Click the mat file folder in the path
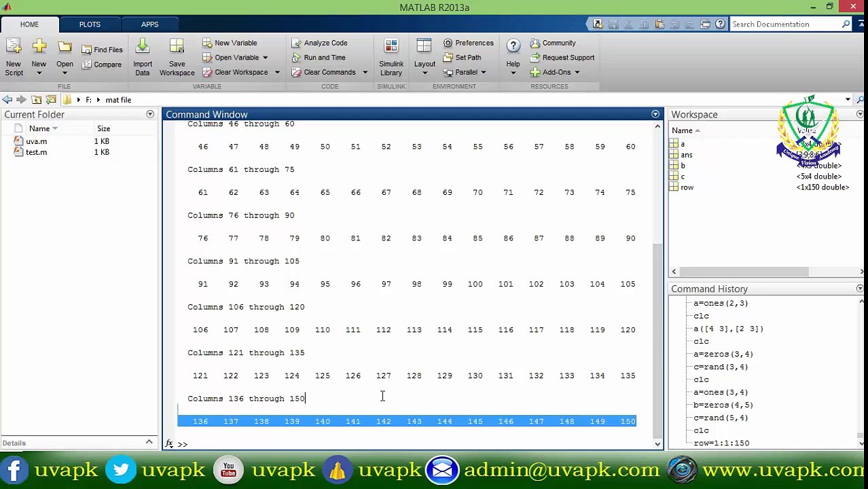 click(118, 100)
